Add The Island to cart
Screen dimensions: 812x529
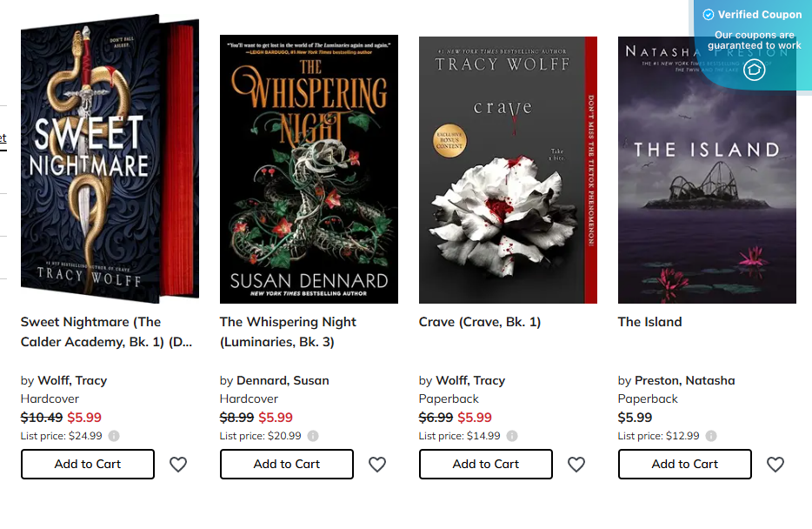[684, 465]
